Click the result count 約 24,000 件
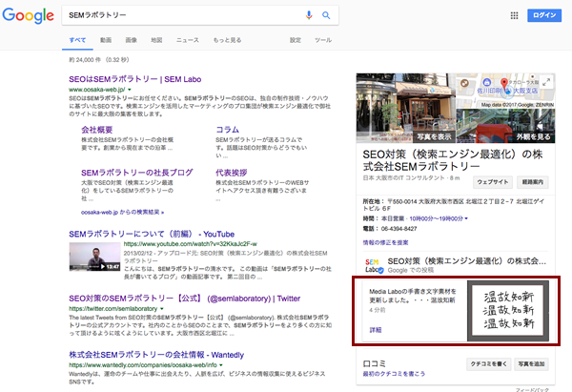Screen dimensions: 572x392 tap(85, 60)
